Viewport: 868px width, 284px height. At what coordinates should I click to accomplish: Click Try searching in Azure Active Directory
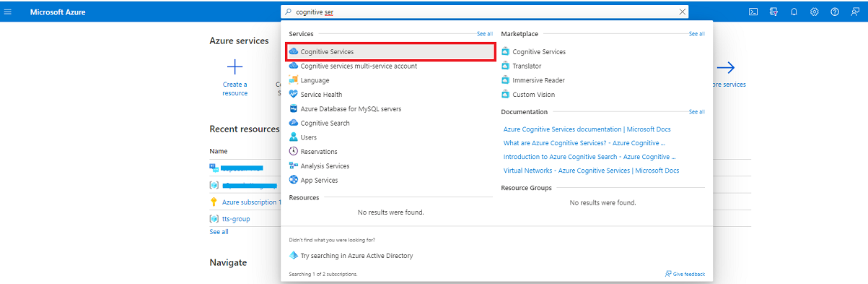(x=356, y=256)
